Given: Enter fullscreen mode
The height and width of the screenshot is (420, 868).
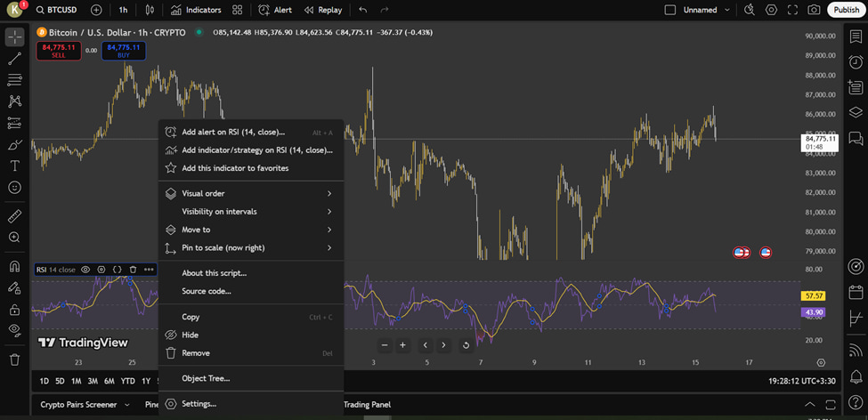Looking at the screenshot, I should [792, 10].
